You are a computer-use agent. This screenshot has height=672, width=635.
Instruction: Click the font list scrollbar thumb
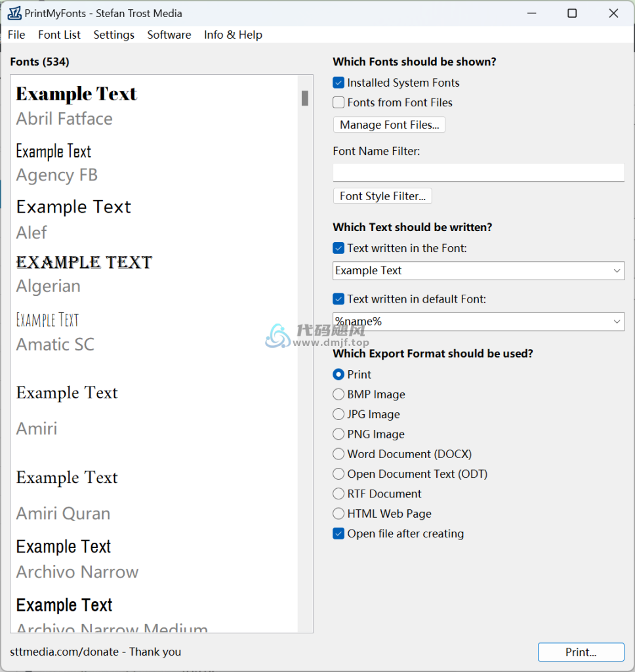(304, 98)
